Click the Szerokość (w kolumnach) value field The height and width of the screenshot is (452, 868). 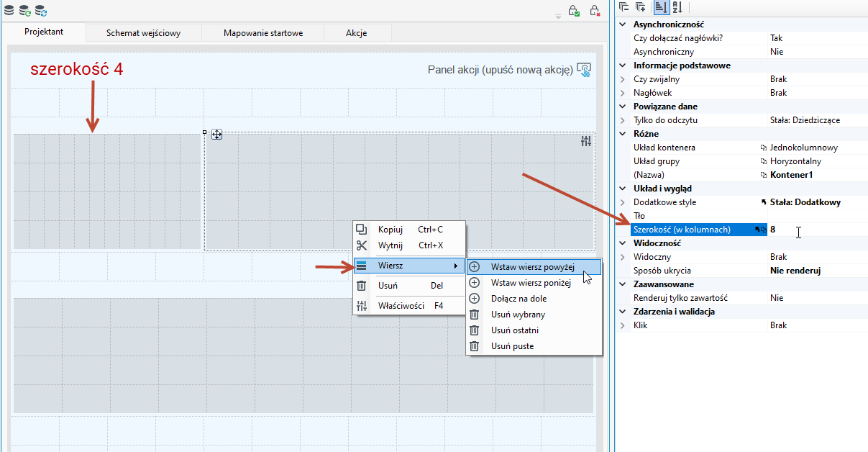pos(818,230)
